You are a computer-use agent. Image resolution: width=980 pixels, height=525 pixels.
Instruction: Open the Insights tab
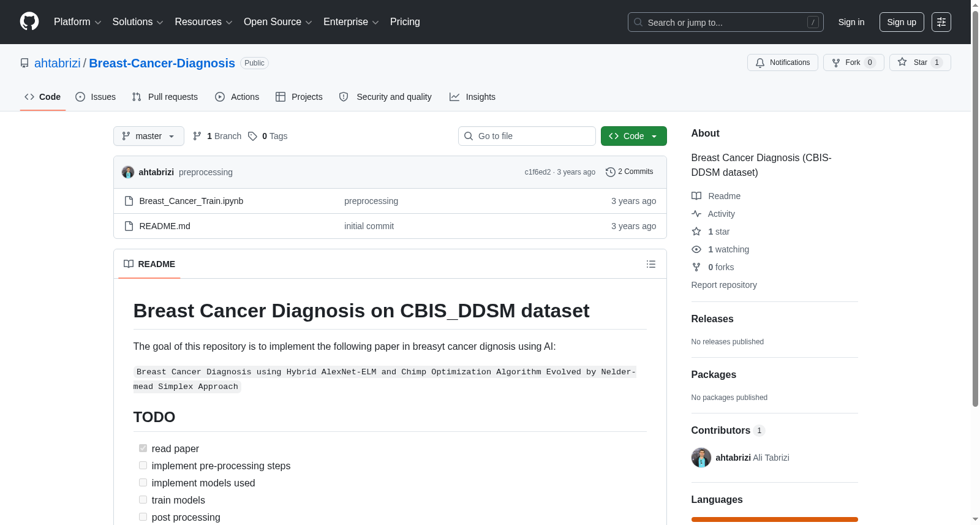pos(472,97)
